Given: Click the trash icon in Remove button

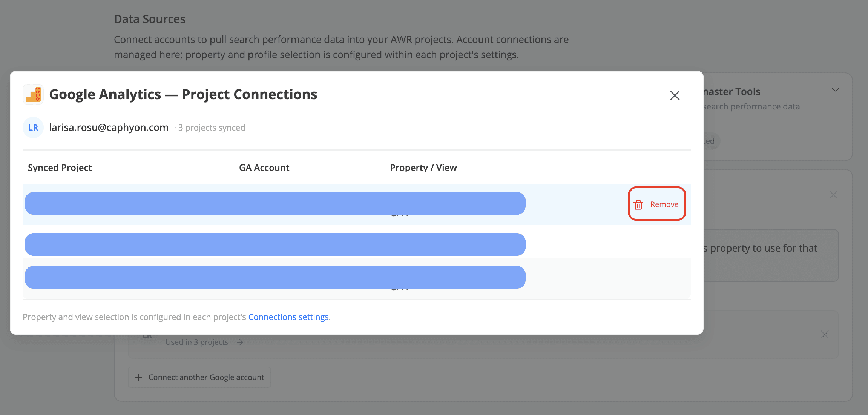Looking at the screenshot, I should pyautogui.click(x=638, y=204).
